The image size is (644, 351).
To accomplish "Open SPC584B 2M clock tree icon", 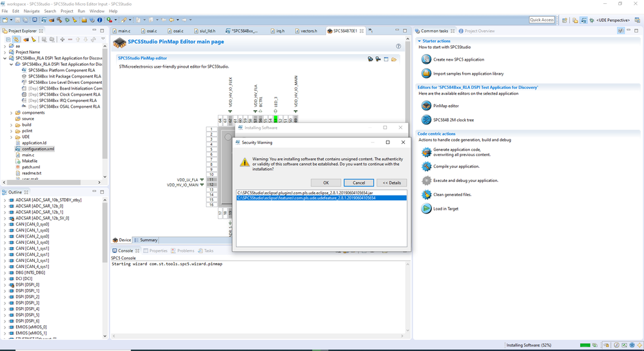I will point(426,120).
